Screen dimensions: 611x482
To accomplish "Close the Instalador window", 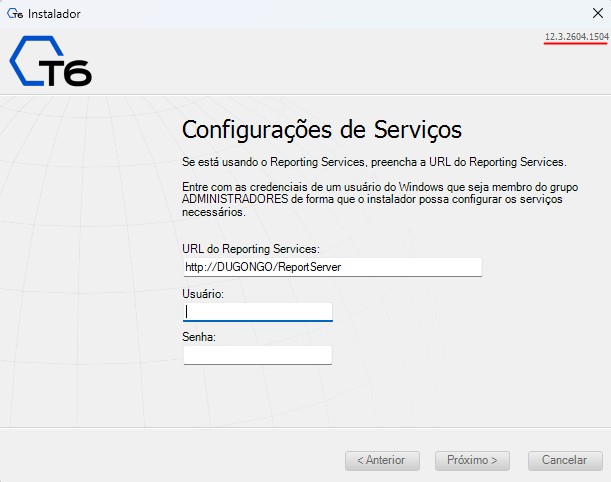I will click(x=597, y=13).
